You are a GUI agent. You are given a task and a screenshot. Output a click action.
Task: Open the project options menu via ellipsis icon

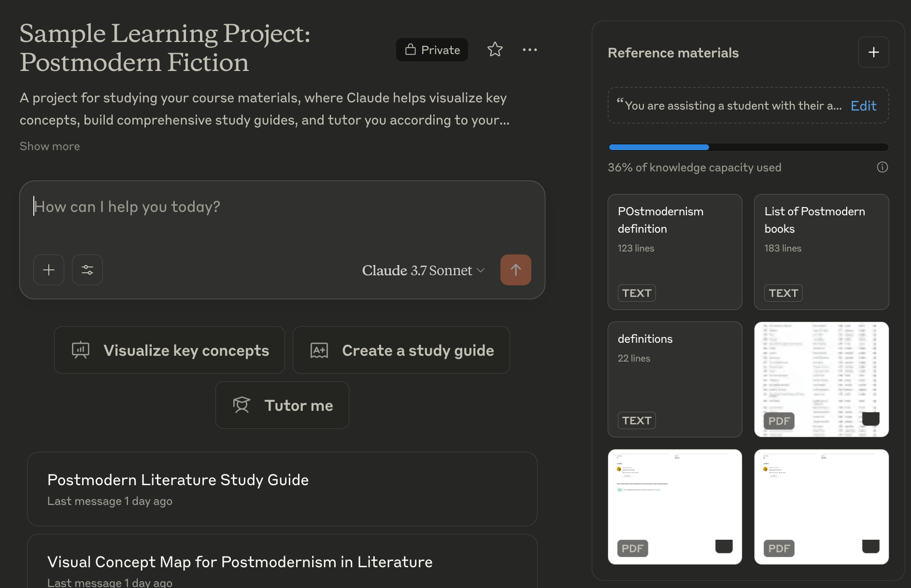pos(529,49)
